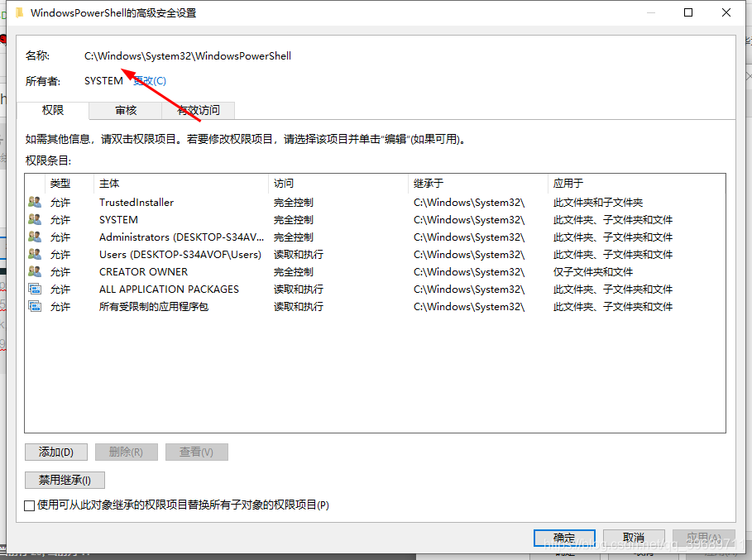Click the 禁用继承(I) button
This screenshot has width=752, height=560.
coord(65,480)
